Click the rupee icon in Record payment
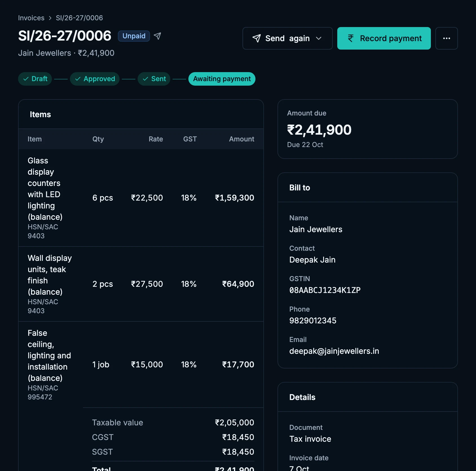The image size is (476, 471). (351, 38)
